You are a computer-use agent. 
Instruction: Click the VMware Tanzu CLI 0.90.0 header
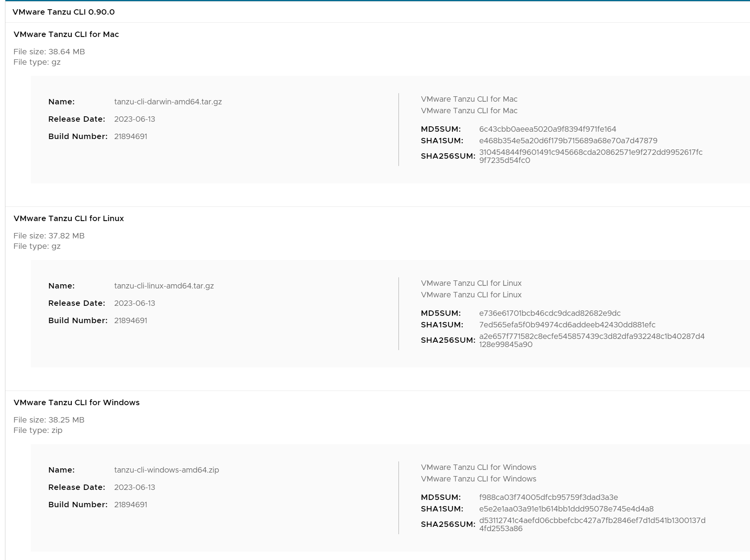click(x=64, y=12)
